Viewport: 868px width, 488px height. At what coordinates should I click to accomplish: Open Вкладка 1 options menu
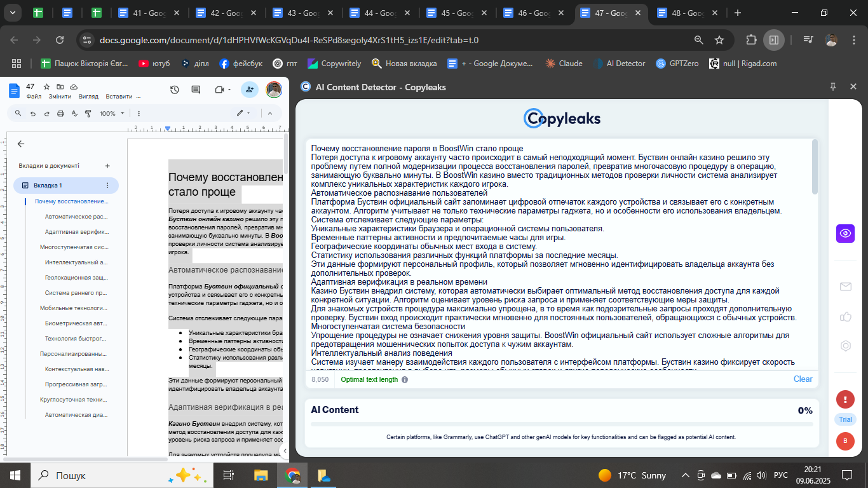[x=107, y=186]
